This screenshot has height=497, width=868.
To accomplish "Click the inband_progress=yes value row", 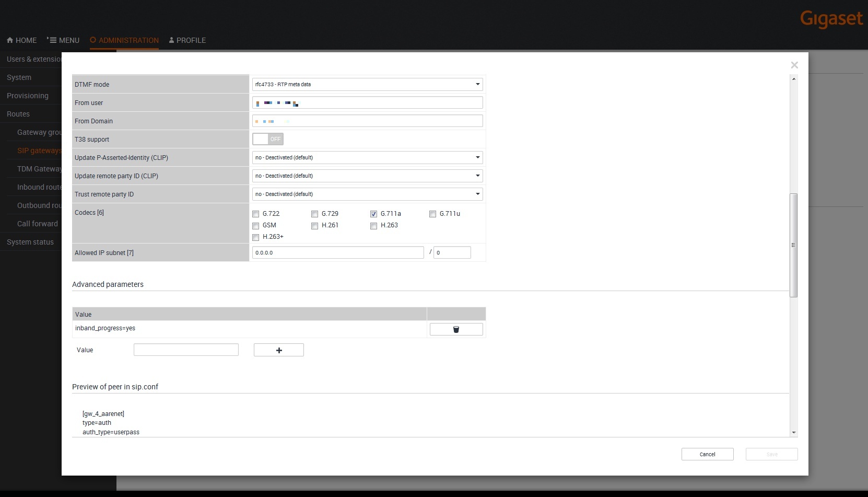I will click(250, 329).
